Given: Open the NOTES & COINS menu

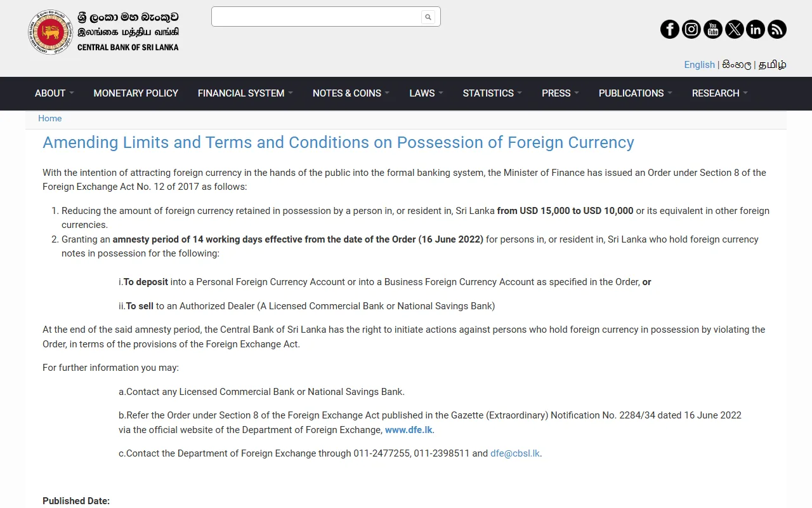Looking at the screenshot, I should point(351,93).
